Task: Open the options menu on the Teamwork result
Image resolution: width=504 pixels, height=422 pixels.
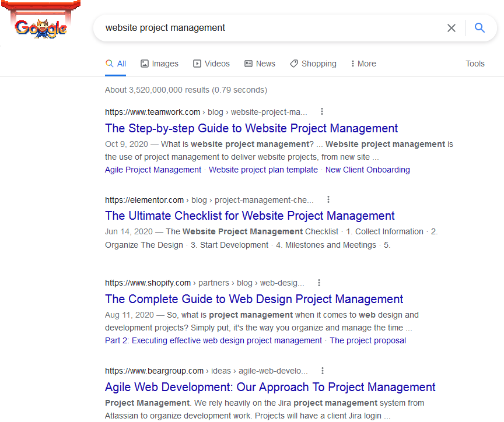Action: pyautogui.click(x=322, y=111)
